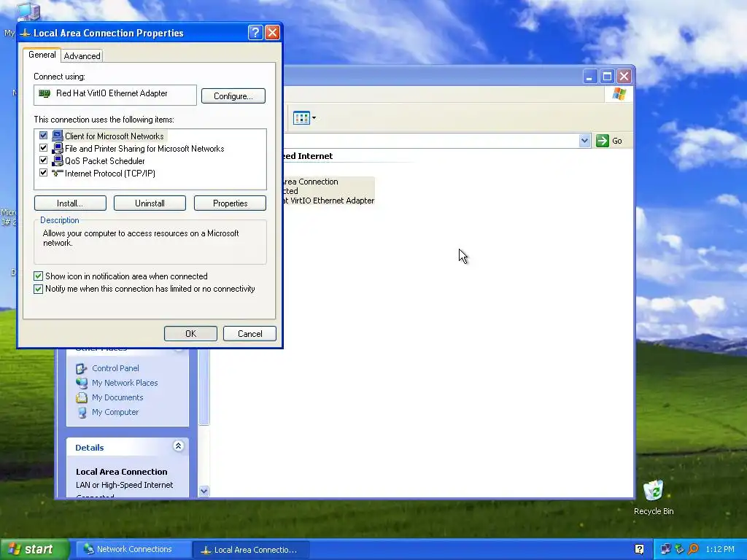This screenshot has width=747, height=560.
Task: Click the File and Printer Sharing icon
Action: click(x=58, y=149)
